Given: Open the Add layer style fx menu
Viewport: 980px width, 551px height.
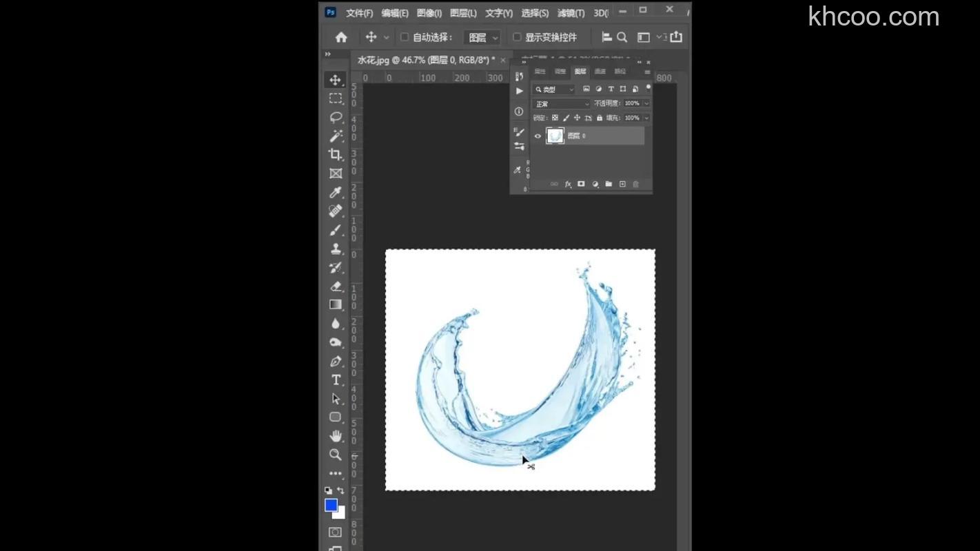Looking at the screenshot, I should click(x=567, y=184).
